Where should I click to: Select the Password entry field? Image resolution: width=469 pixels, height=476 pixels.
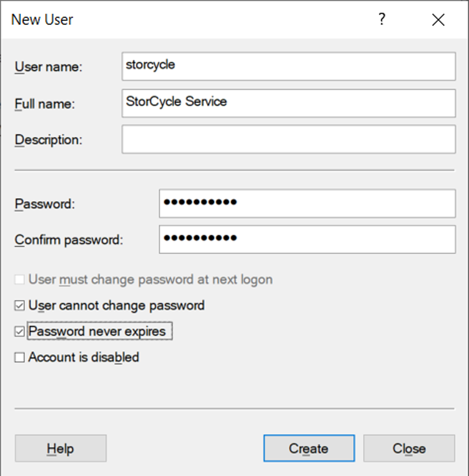[x=307, y=203]
